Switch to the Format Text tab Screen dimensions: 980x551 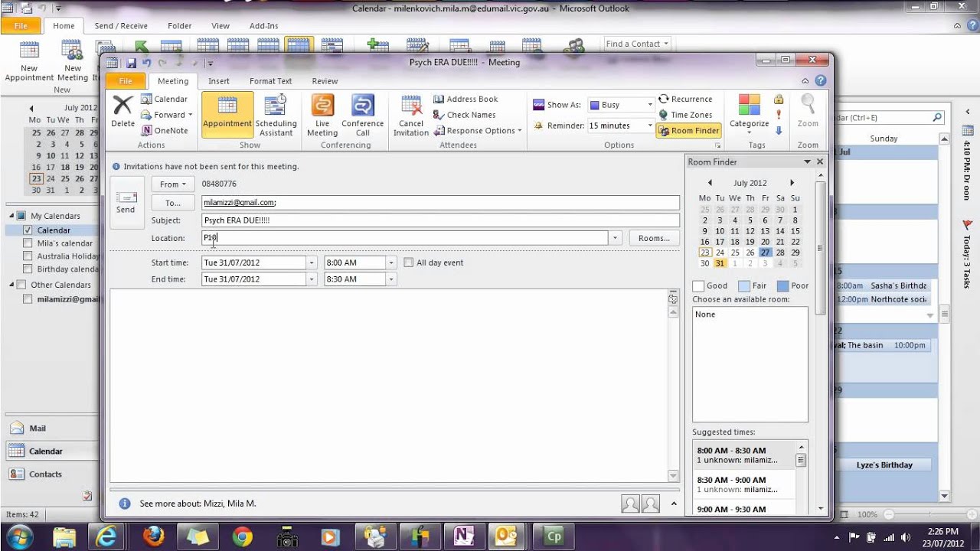pos(270,81)
